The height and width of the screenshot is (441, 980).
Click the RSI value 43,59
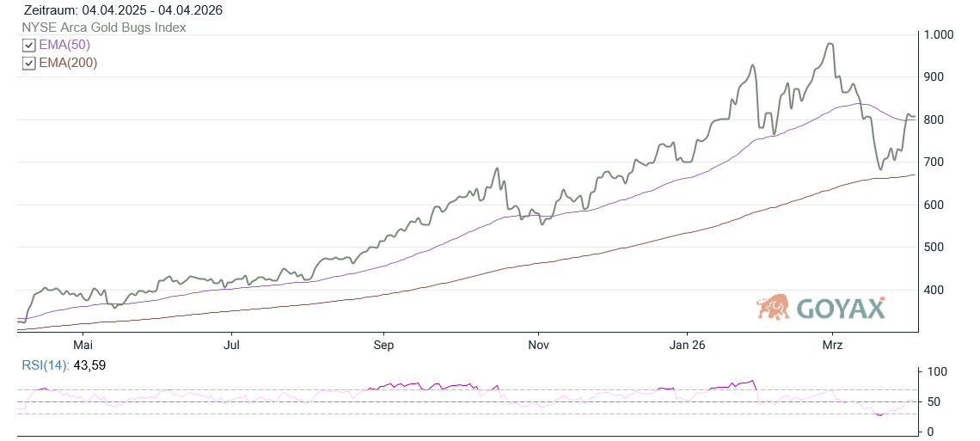(x=89, y=365)
